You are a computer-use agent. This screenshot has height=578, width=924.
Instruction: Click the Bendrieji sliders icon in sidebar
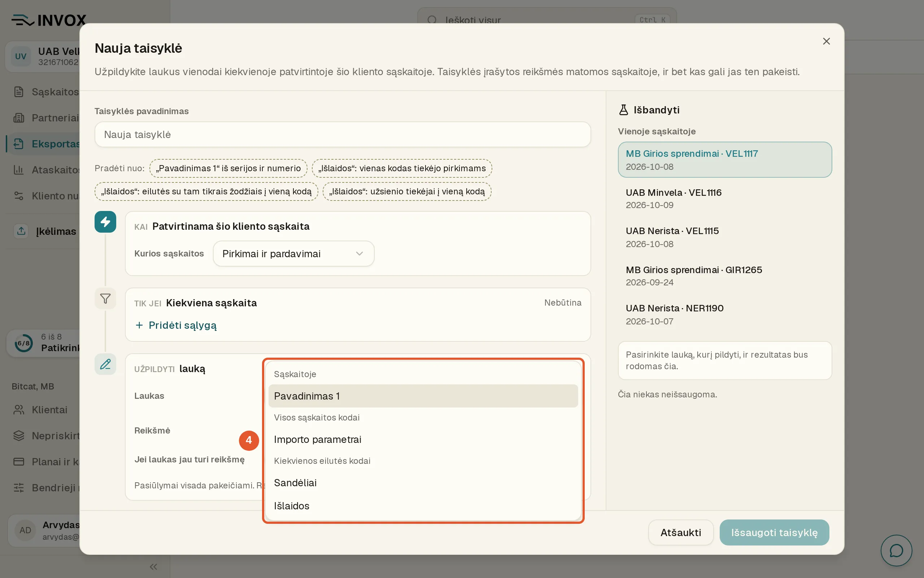click(x=19, y=488)
